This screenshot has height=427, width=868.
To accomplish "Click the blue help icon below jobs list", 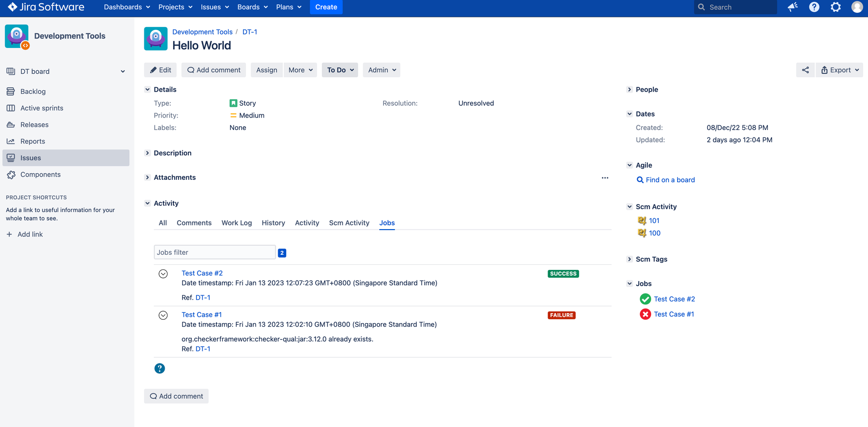I will (159, 368).
